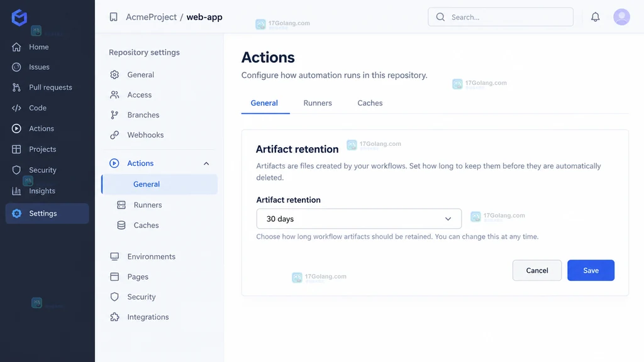Image resolution: width=644 pixels, height=362 pixels.
Task: Click the Insights bar chart icon
Action: pos(16,191)
